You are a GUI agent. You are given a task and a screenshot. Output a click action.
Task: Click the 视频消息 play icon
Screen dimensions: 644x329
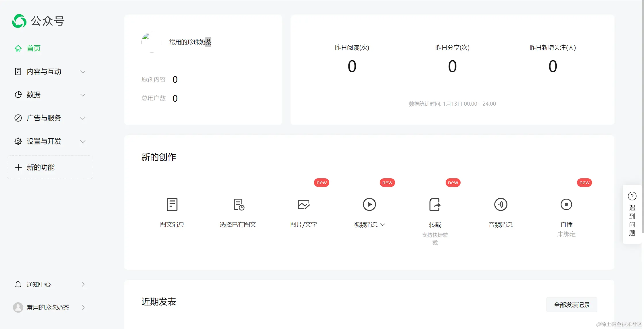[x=369, y=204]
